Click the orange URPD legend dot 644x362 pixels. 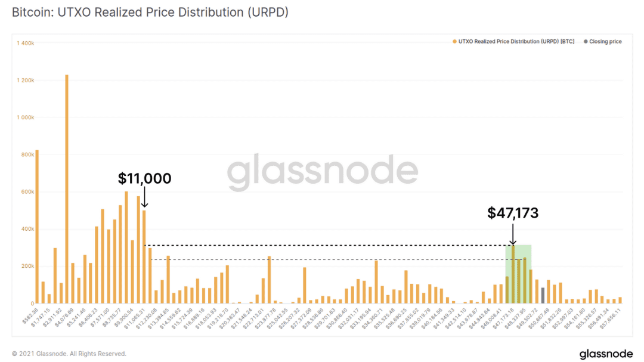454,42
